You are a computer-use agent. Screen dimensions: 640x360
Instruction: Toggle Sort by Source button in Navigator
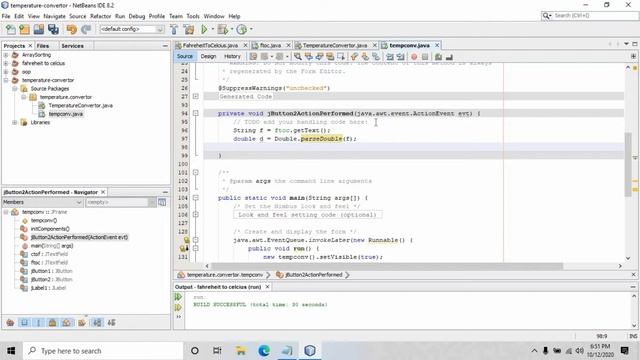(x=111, y=323)
